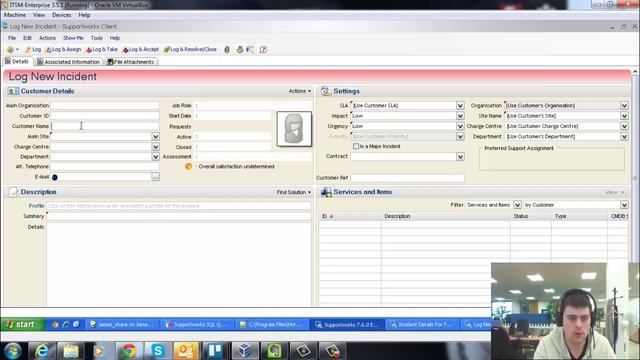
Task: Open Skype from Windows taskbar
Action: 158,351
